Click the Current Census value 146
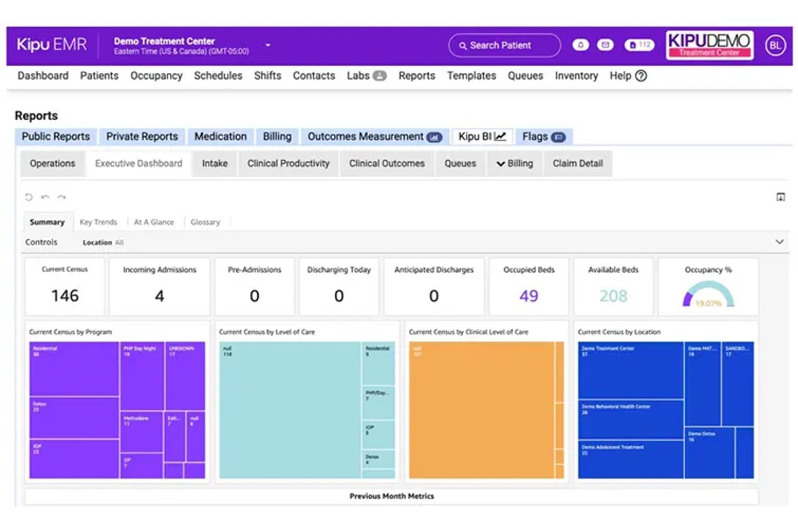798x532 pixels. click(65, 296)
